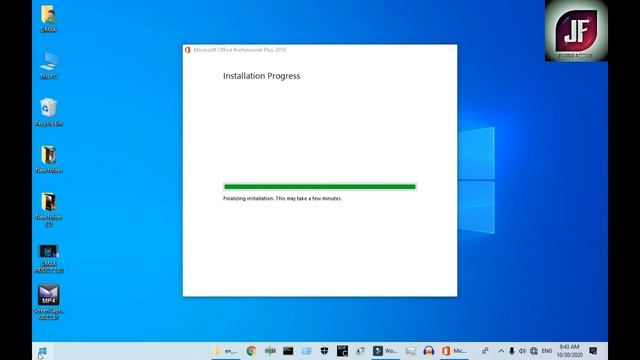Open the black window app in taskbar
Image resolution: width=640 pixels, height=360 pixels.
tap(288, 351)
